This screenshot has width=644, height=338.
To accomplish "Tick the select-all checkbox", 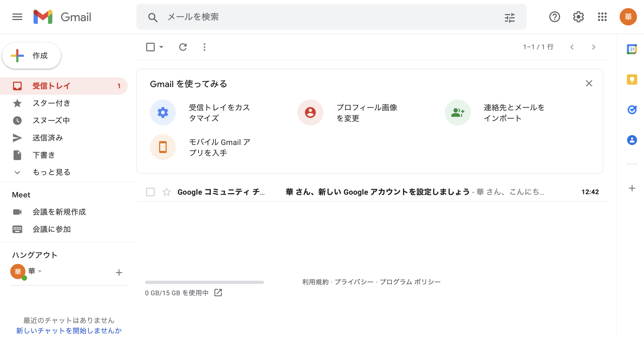I will [x=150, y=47].
